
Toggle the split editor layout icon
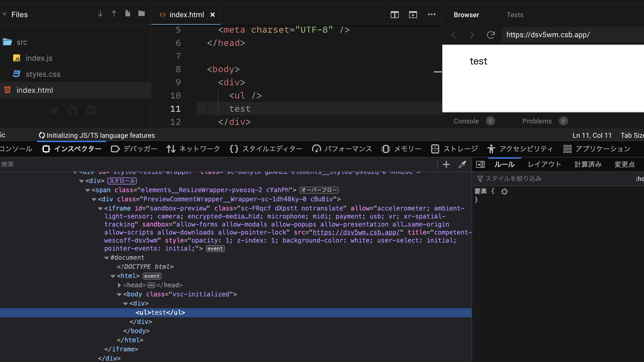[x=394, y=15]
